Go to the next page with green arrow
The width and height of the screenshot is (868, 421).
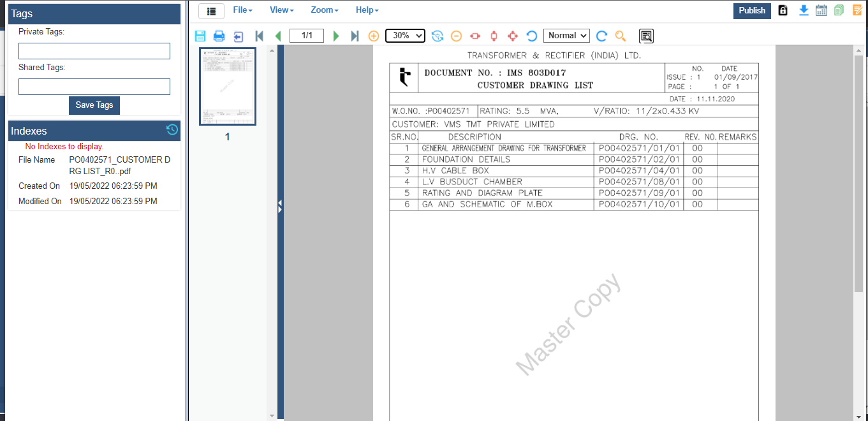(x=336, y=36)
